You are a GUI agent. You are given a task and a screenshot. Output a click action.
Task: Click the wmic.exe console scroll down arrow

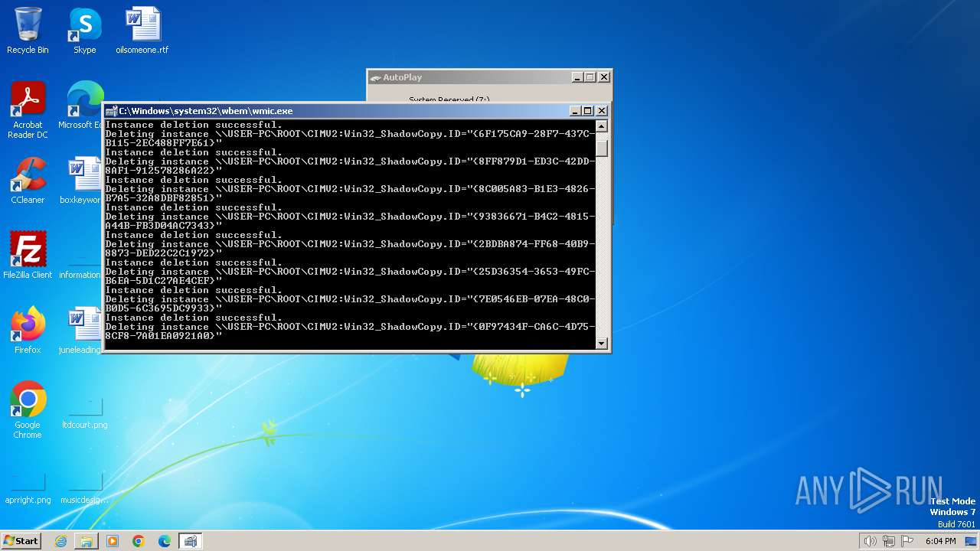[602, 344]
